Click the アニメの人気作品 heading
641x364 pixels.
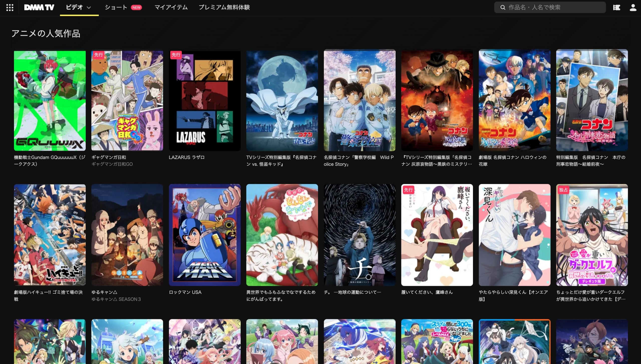click(x=46, y=34)
